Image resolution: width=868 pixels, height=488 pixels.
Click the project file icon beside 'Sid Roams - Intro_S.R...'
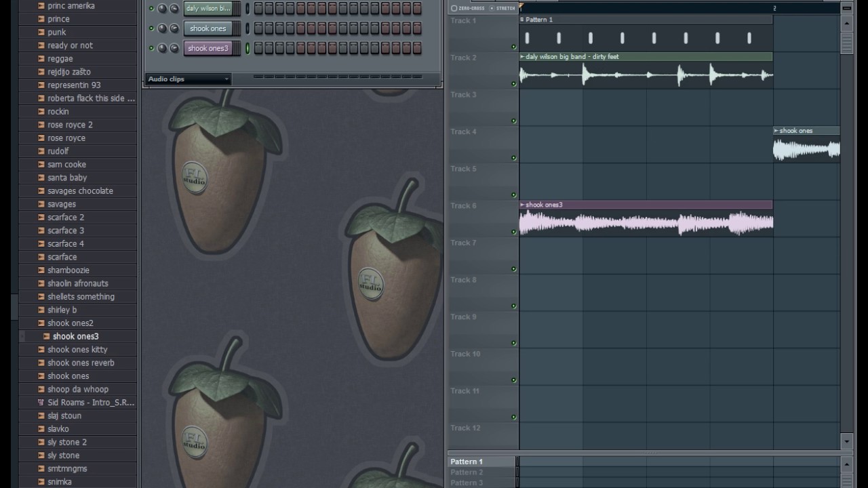coord(41,403)
